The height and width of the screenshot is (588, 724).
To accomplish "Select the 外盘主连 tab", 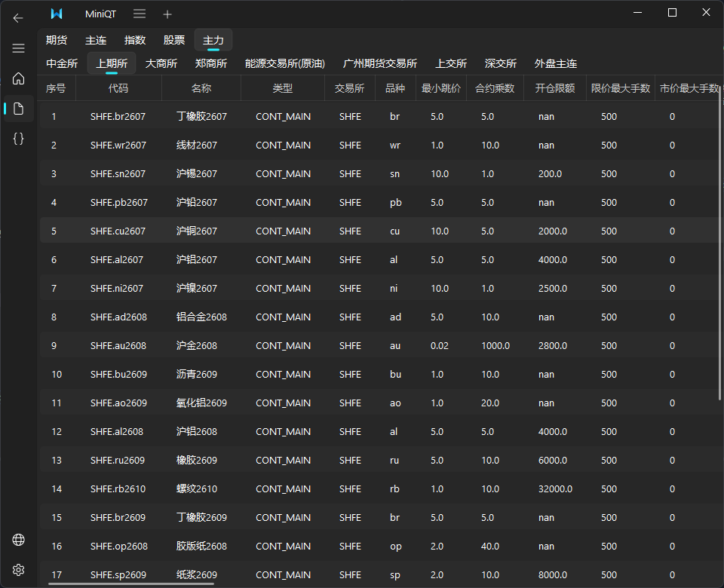I will [x=556, y=63].
